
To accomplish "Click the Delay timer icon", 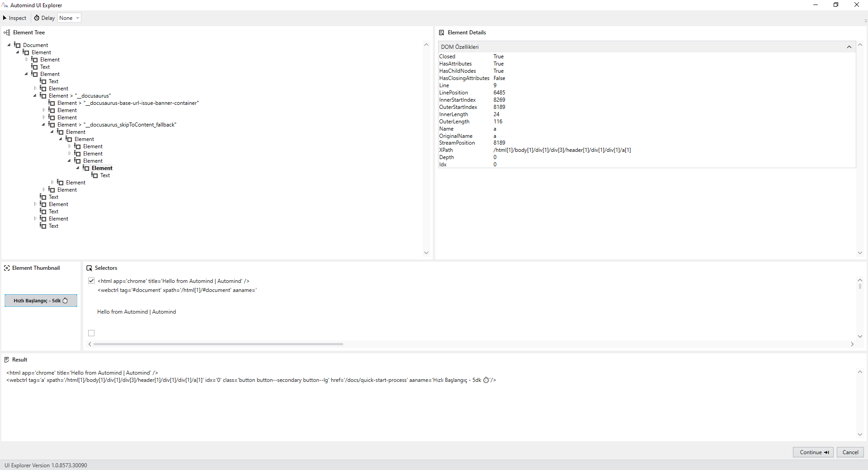I will point(37,18).
